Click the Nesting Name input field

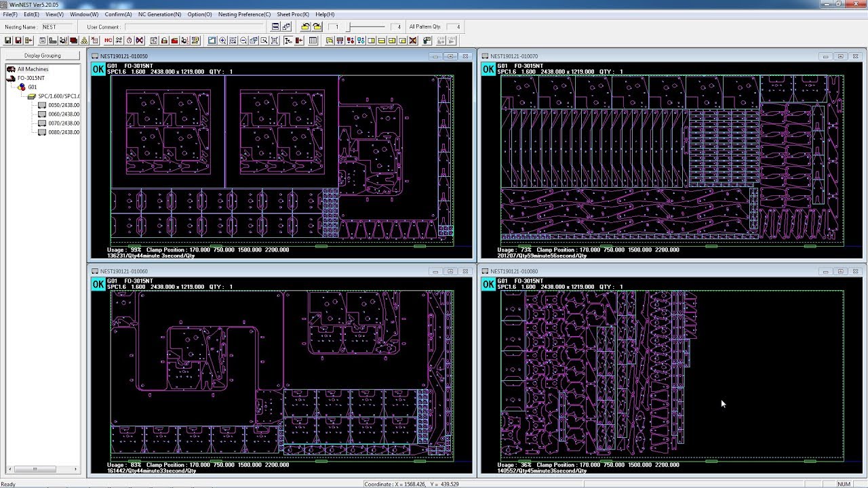(58, 27)
